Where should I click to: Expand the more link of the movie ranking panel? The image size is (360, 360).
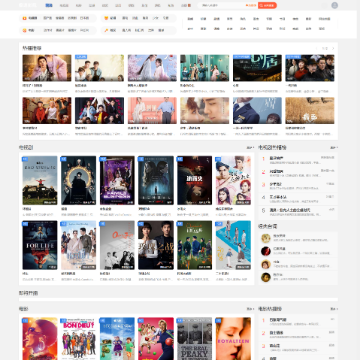point(334,309)
